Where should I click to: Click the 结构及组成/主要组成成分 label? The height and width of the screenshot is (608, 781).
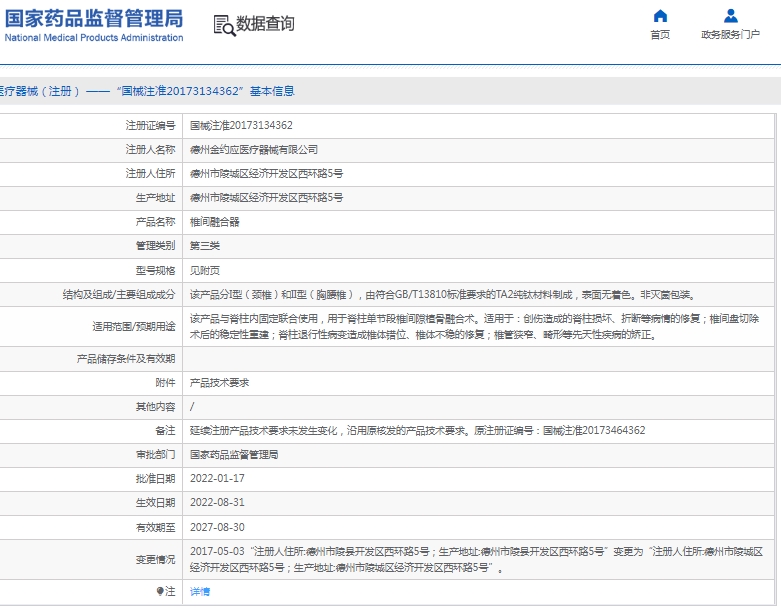(x=119, y=294)
